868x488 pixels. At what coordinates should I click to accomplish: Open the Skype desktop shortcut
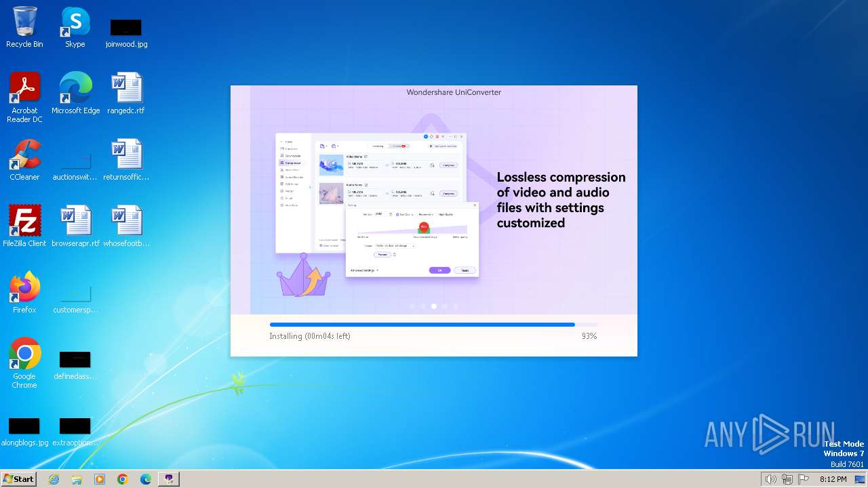click(75, 27)
